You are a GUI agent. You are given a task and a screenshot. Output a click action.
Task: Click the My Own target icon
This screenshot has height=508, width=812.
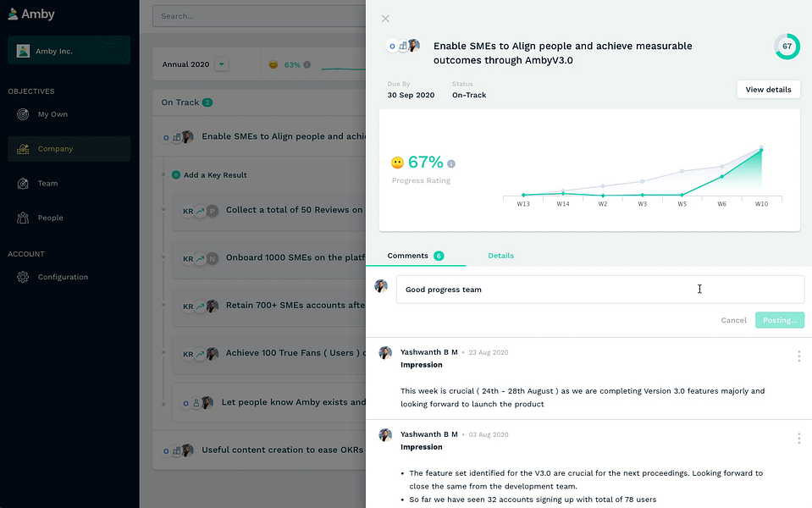tap(23, 114)
